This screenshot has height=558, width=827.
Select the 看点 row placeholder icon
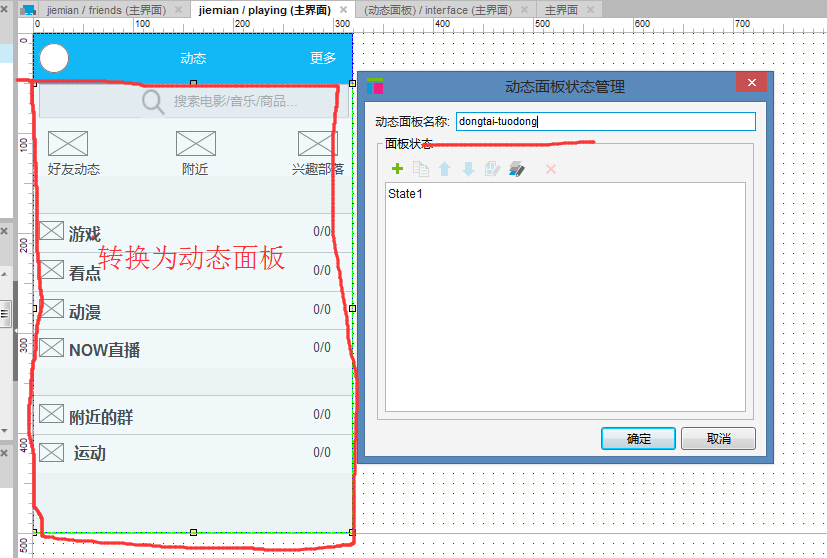point(52,270)
